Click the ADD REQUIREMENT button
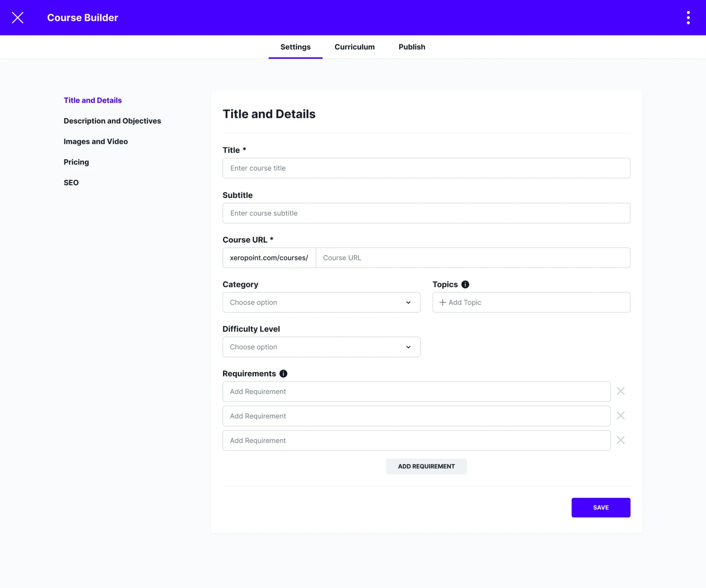The image size is (706, 588). click(x=426, y=466)
